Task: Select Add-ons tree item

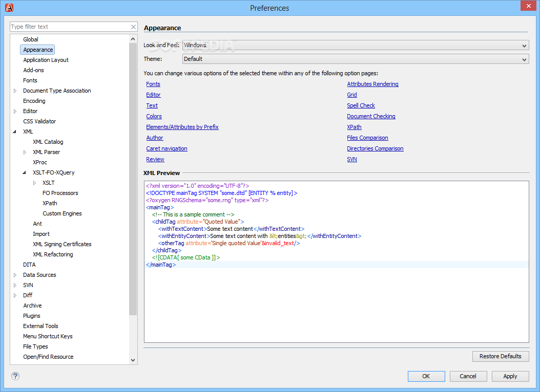Action: click(33, 70)
